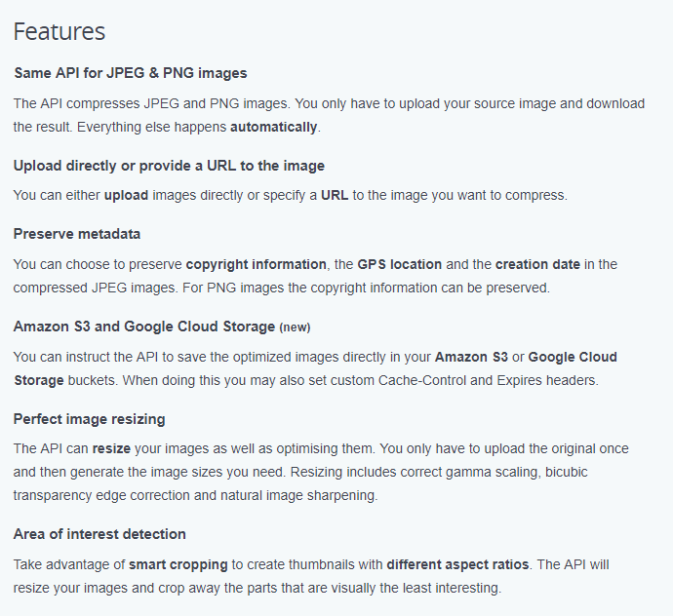Viewport: 673px width, 616px height.
Task: Click the bold word 'automatically'
Action: [x=274, y=128]
